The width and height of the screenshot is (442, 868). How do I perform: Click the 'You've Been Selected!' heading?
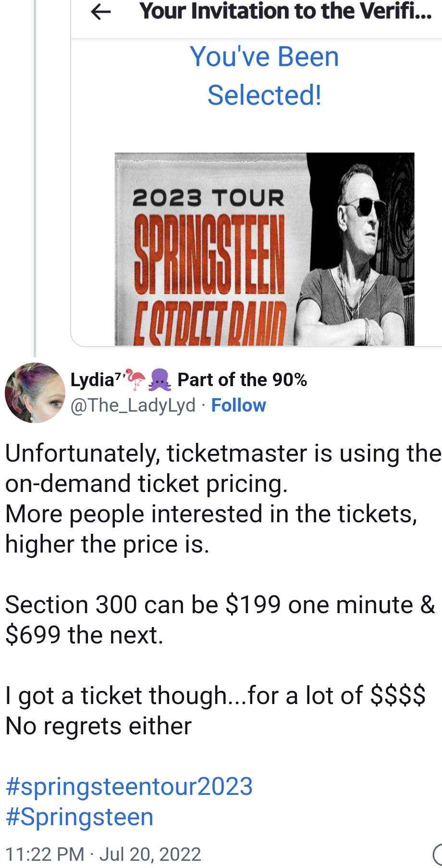[x=264, y=75]
